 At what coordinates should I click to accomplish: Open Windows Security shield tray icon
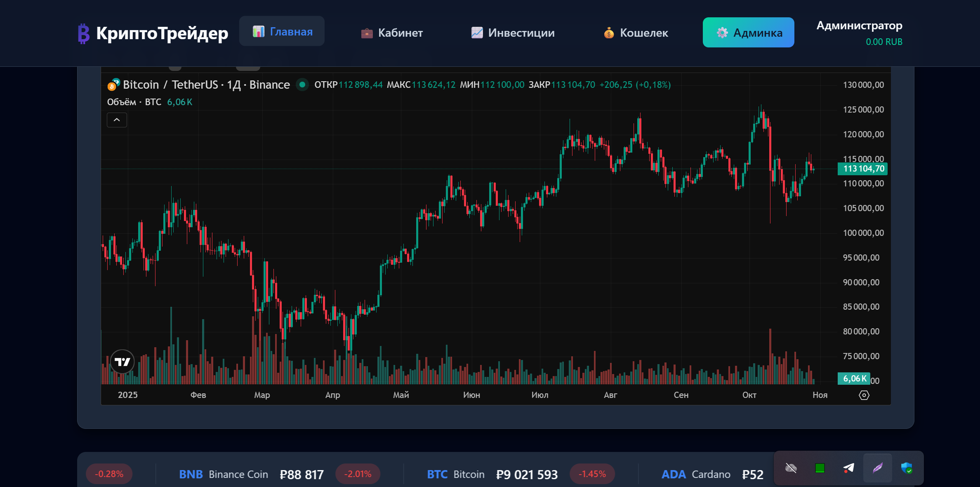[x=906, y=468]
